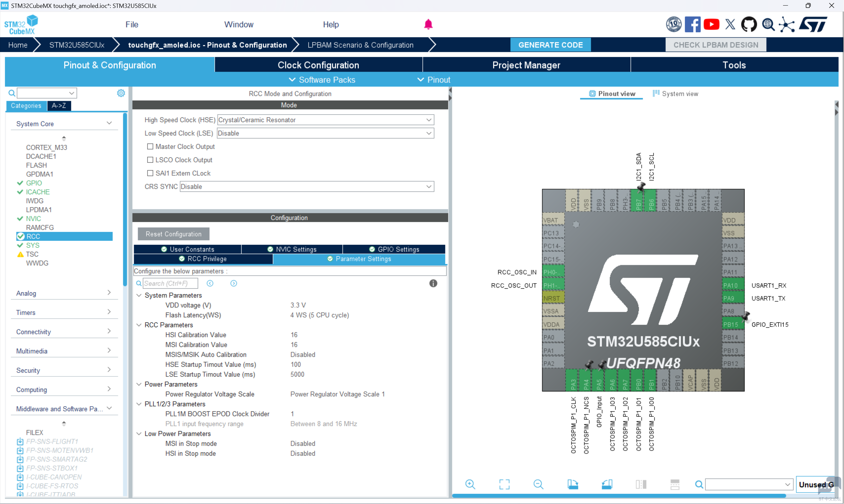The image size is (844, 504).
Task: Open the NVIC Settings tab
Action: click(x=292, y=249)
